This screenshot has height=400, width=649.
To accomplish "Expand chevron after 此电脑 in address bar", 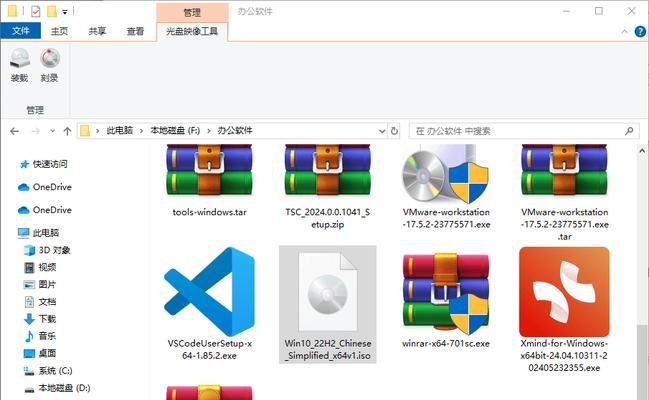I will [x=141, y=131].
